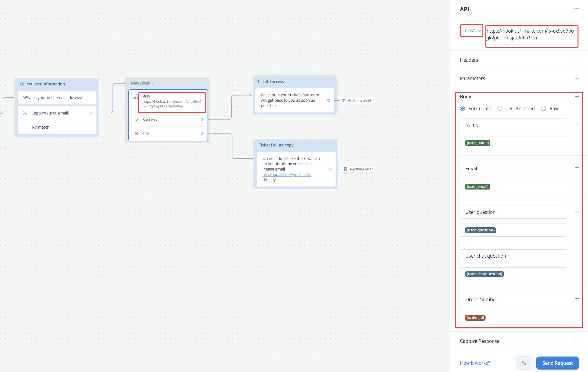
Task: Remove the User question body field
Action: point(577,211)
